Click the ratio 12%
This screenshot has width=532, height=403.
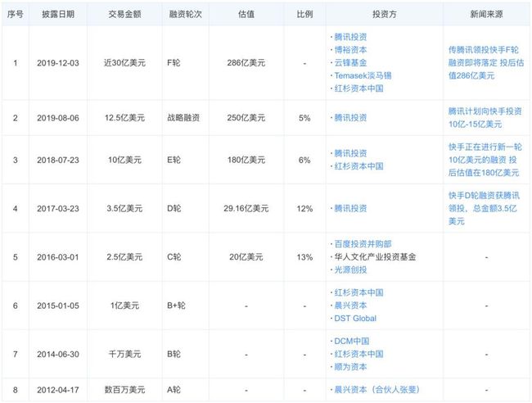click(304, 209)
